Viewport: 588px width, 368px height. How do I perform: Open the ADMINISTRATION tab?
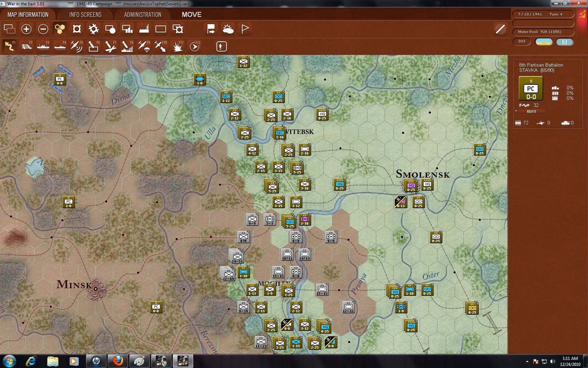pos(142,15)
